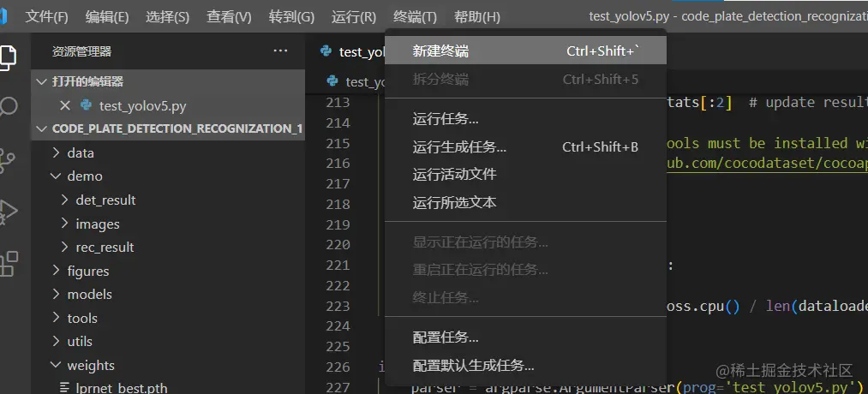Viewport: 868px width, 394px height.
Task: Open the Explorer icon in activity bar
Action: click(8, 57)
